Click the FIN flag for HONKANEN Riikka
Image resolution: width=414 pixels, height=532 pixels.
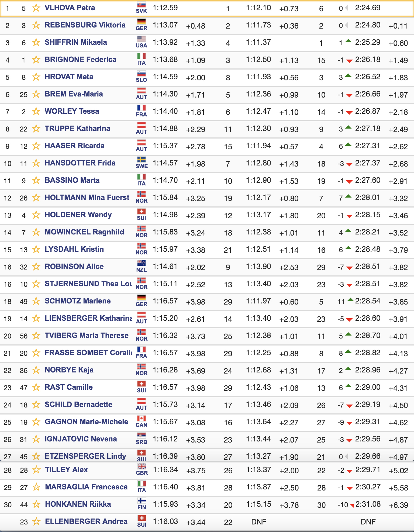coord(142,501)
